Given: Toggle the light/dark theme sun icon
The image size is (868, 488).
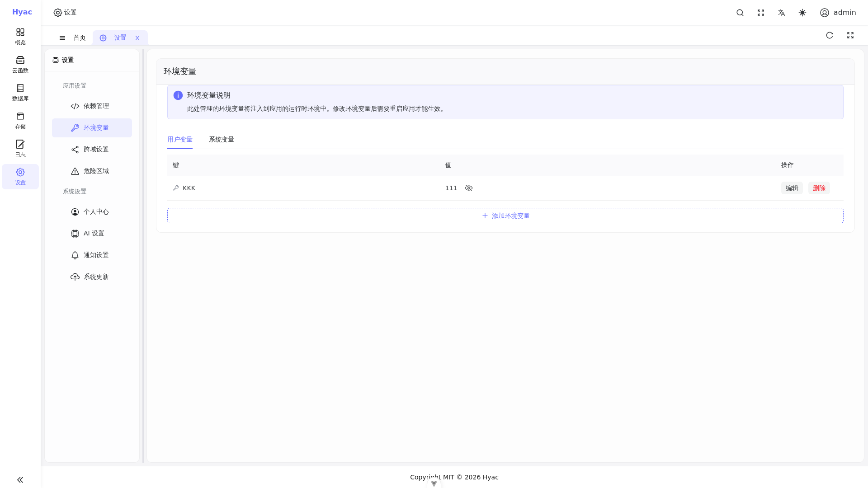Looking at the screenshot, I should 802,13.
